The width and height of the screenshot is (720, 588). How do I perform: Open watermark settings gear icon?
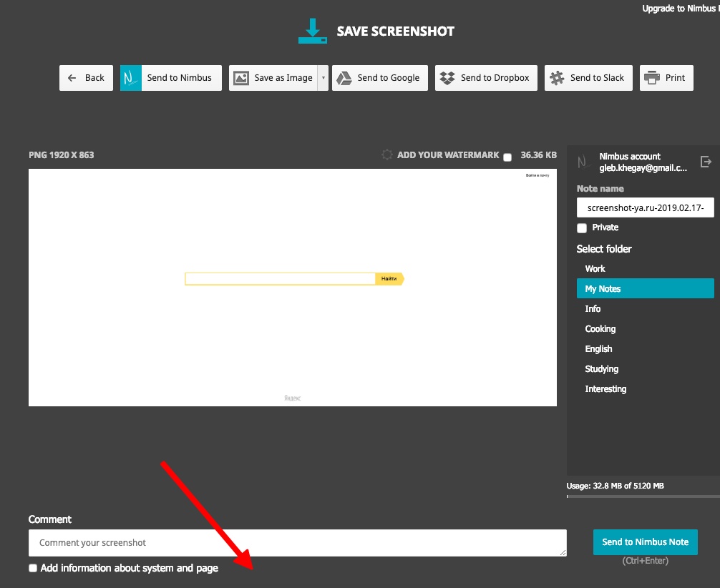point(387,155)
